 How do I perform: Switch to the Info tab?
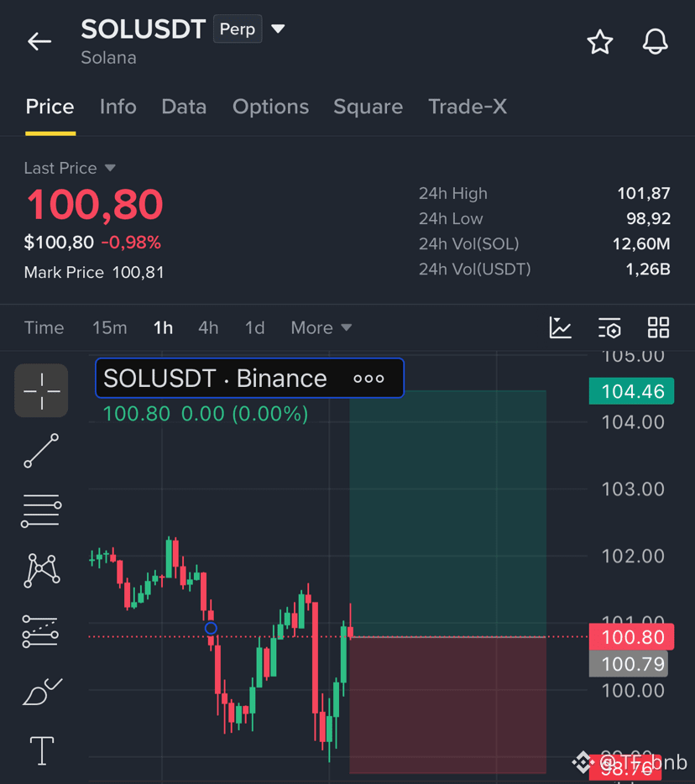coord(118,107)
